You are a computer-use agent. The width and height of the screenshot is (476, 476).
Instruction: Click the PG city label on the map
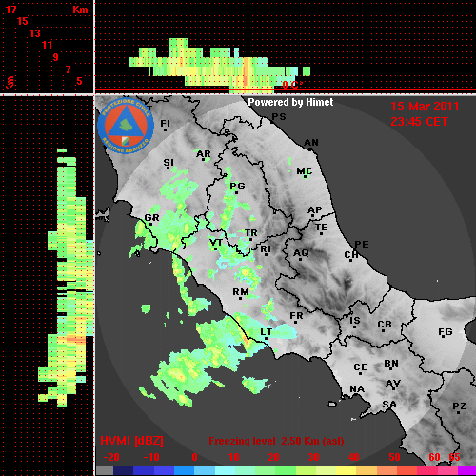click(237, 186)
